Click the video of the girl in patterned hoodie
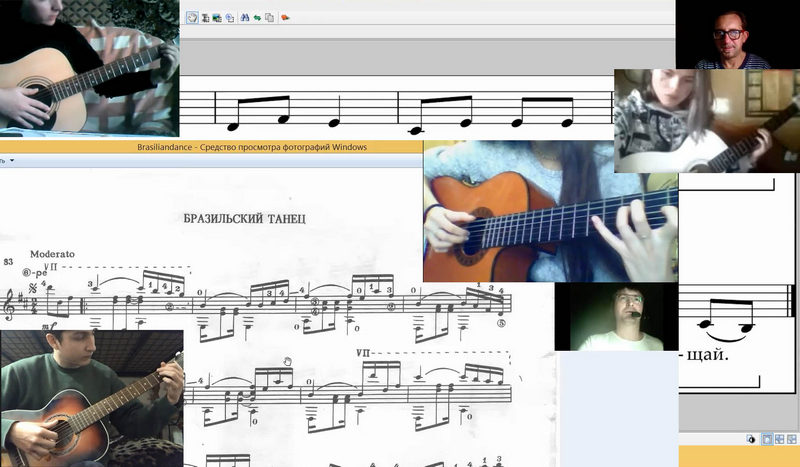The width and height of the screenshot is (800, 467). click(x=707, y=121)
